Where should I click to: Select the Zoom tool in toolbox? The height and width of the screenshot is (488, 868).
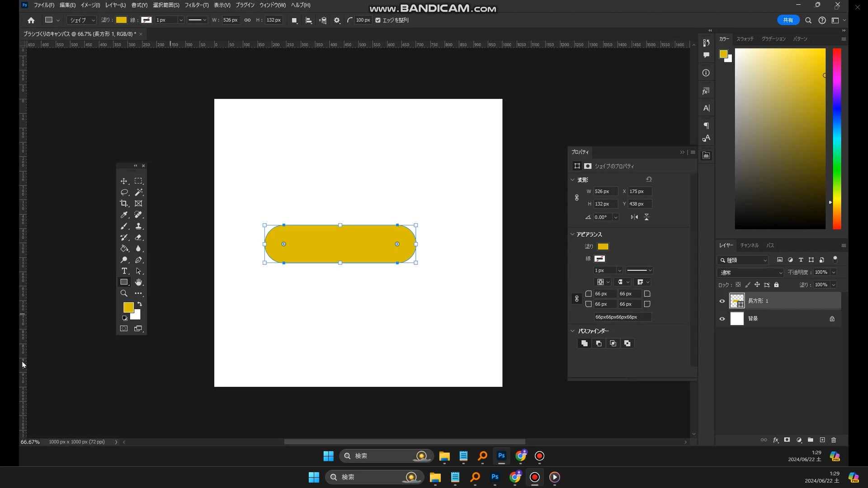(124, 294)
